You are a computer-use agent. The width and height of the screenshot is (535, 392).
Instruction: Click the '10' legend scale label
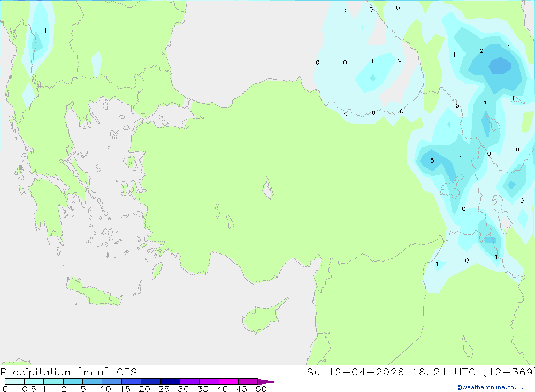click(x=106, y=389)
